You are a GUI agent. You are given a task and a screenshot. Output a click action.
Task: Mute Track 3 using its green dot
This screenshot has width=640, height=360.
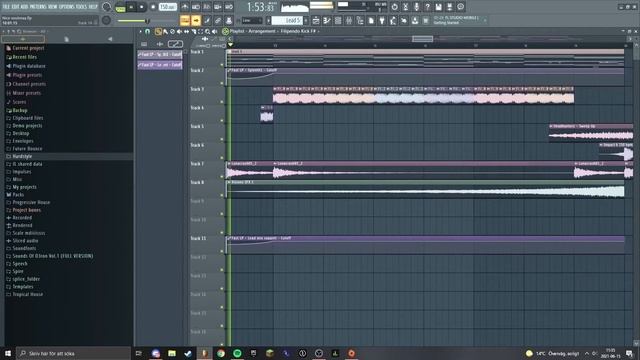point(222,102)
